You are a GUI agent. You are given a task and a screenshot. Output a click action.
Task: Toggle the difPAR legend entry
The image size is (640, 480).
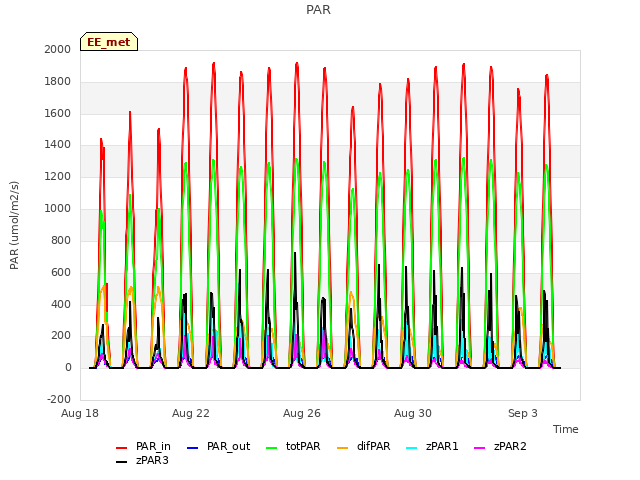[364, 447]
